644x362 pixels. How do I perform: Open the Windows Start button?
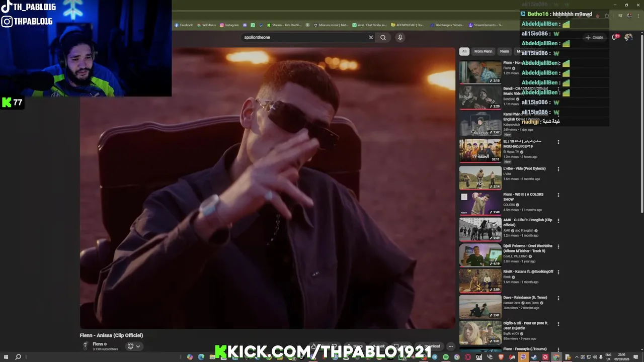pyautogui.click(x=6, y=357)
